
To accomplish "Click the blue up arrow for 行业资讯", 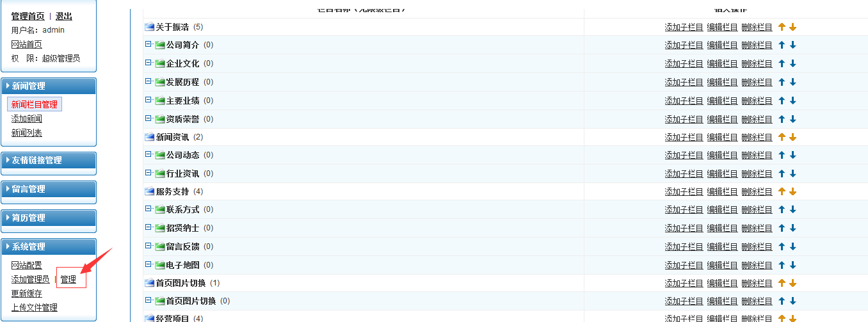I will [x=782, y=173].
